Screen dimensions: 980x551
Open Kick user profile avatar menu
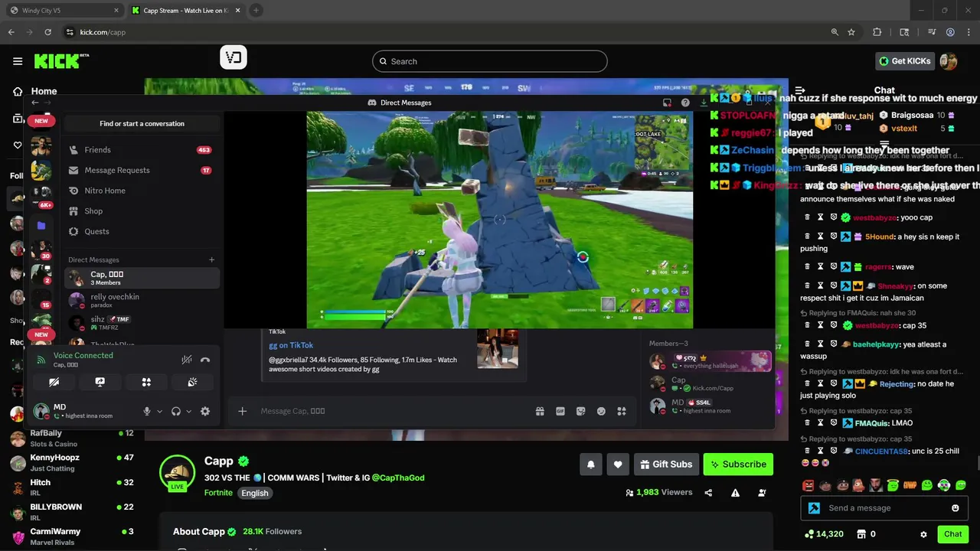click(949, 61)
